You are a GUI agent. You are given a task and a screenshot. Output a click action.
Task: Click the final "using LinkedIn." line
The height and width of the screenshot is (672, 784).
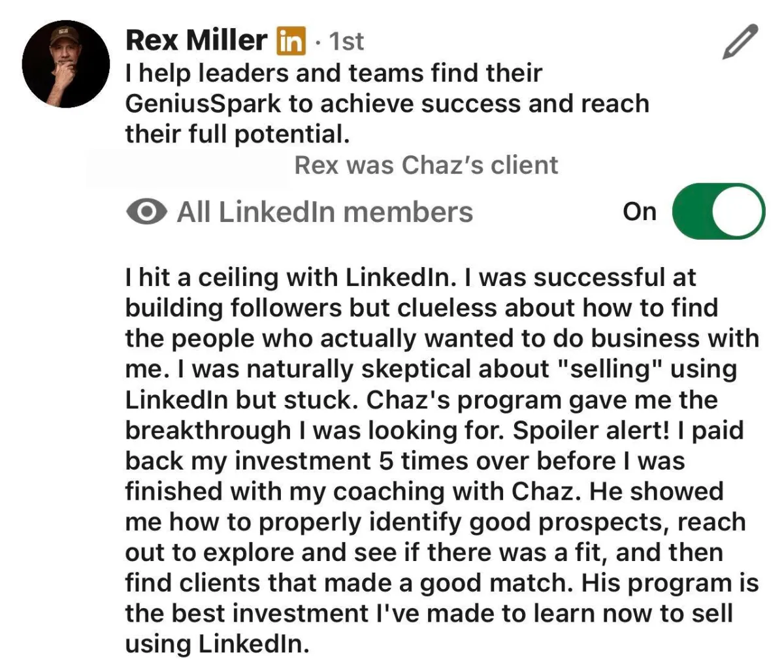(x=216, y=644)
